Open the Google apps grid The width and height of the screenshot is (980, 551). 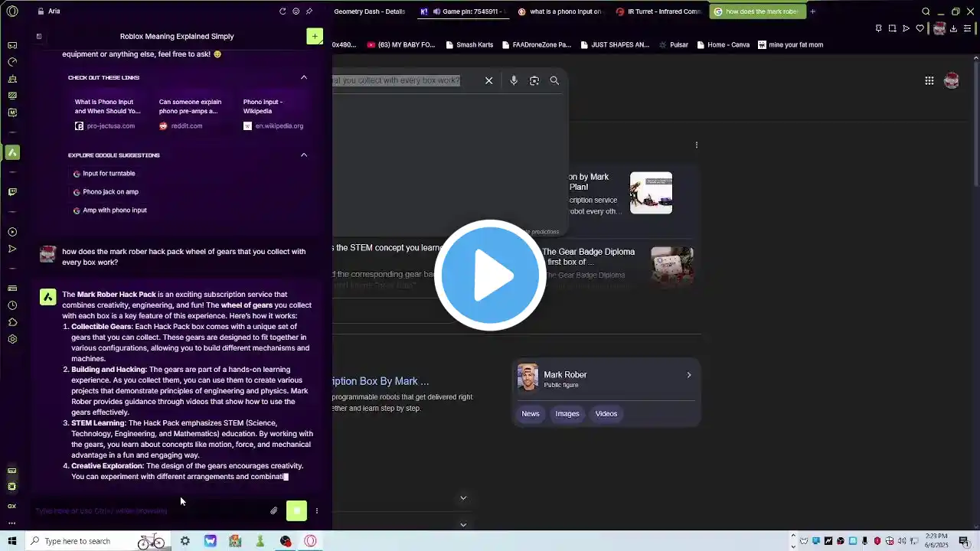[929, 80]
